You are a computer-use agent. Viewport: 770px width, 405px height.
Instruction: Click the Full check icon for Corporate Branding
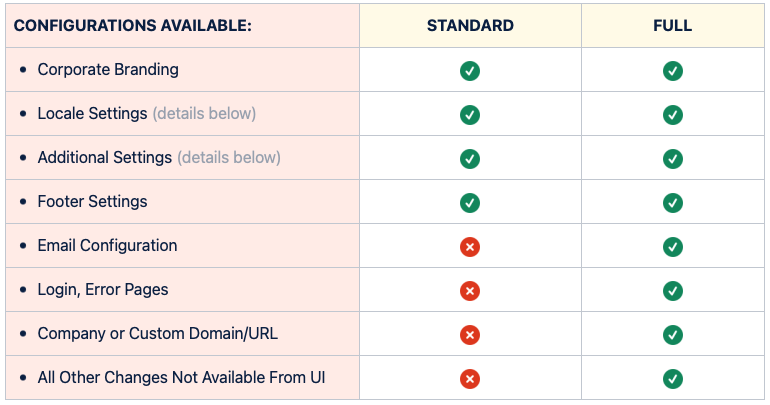pyautogui.click(x=673, y=70)
